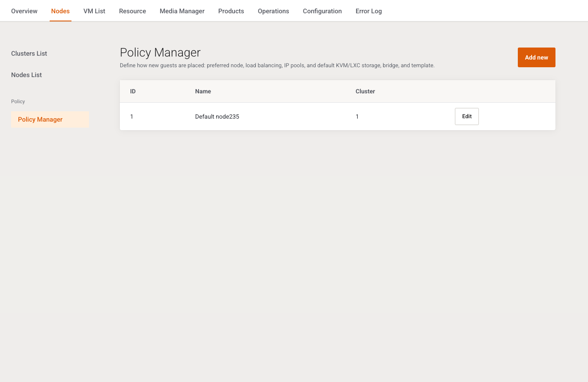Click the Policy section label in sidebar
Image resolution: width=588 pixels, height=382 pixels.
(18, 101)
